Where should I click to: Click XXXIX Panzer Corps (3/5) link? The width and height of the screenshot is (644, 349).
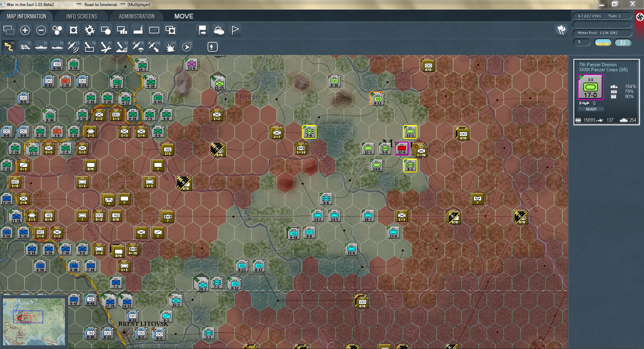click(603, 70)
